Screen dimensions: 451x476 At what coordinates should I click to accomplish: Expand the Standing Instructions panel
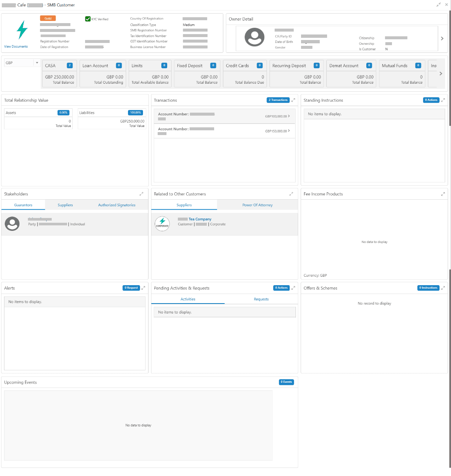coord(443,100)
